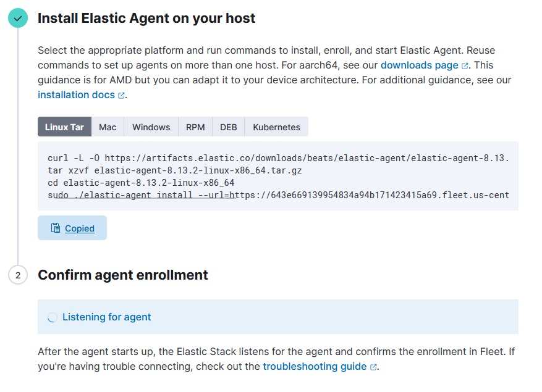Select the DEB platform tab

click(229, 127)
